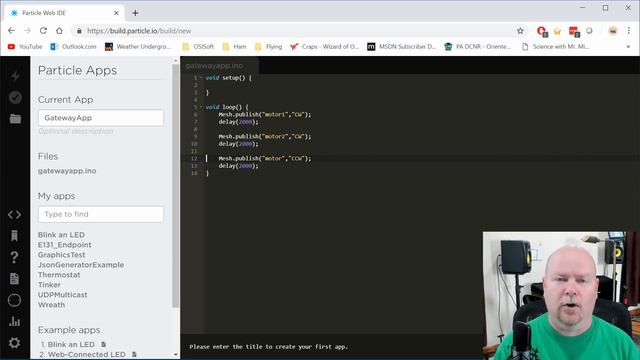Open the Flying bookmark folder
640x360 pixels.
pos(269,47)
